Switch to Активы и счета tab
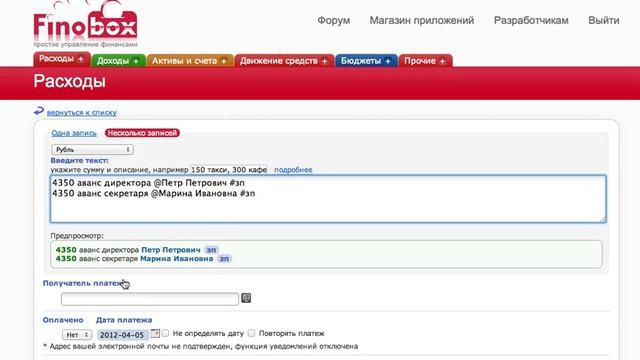Viewport: 640px width, 360px height. [x=190, y=61]
